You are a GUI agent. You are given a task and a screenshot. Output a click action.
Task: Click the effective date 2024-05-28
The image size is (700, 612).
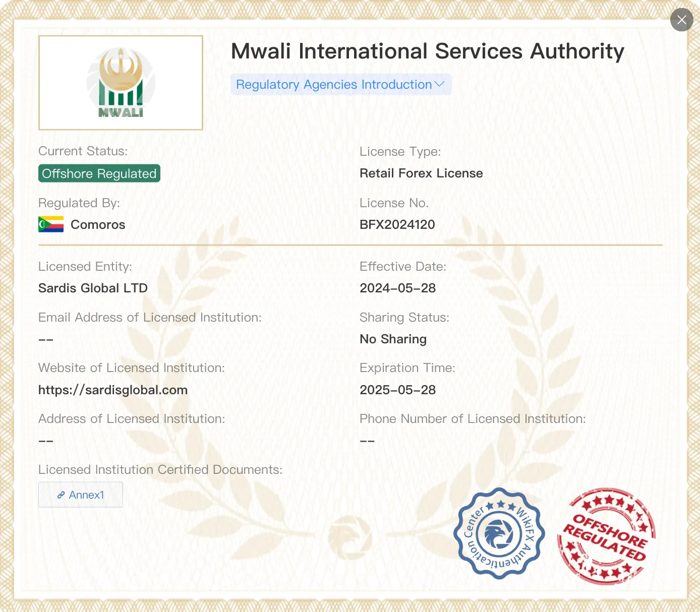[x=398, y=288]
